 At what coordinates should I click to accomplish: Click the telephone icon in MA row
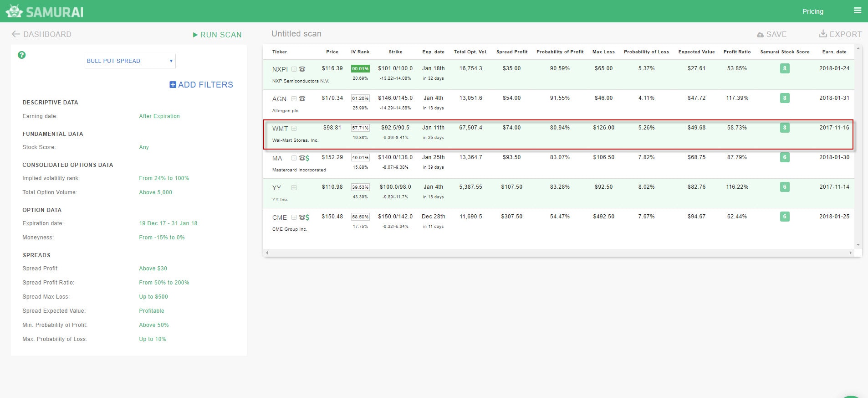click(x=301, y=158)
